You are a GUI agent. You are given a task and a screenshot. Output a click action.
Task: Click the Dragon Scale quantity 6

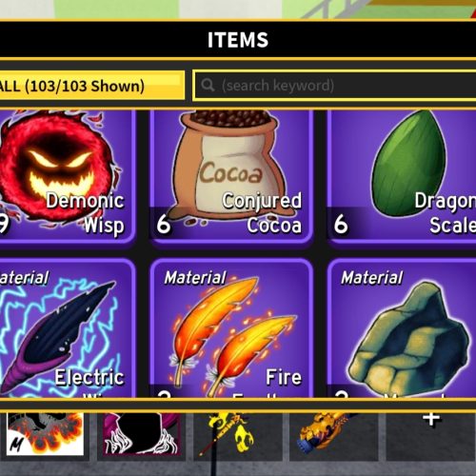(x=341, y=224)
